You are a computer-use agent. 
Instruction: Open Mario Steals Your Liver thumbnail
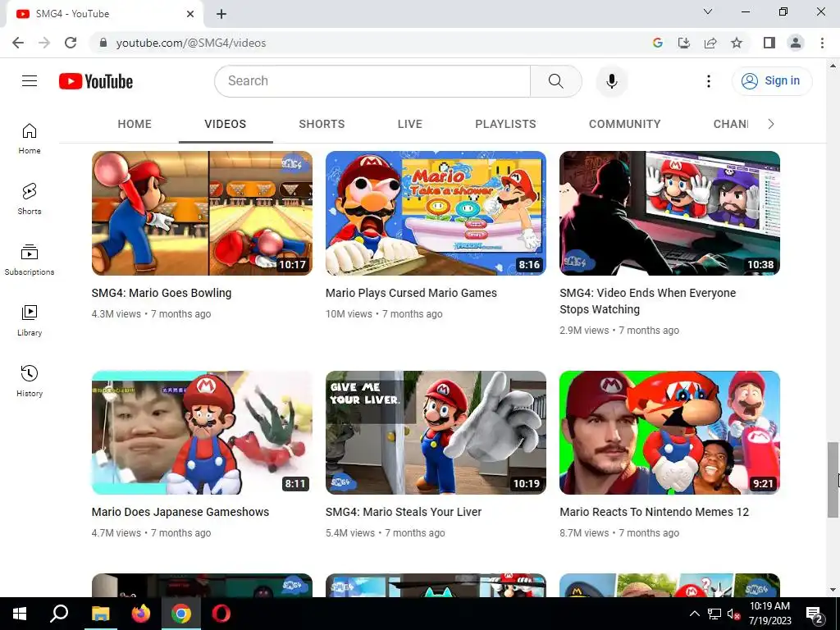click(436, 432)
